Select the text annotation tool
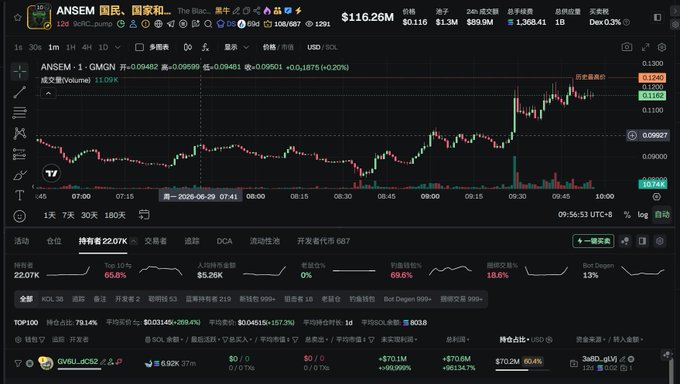 point(20,195)
